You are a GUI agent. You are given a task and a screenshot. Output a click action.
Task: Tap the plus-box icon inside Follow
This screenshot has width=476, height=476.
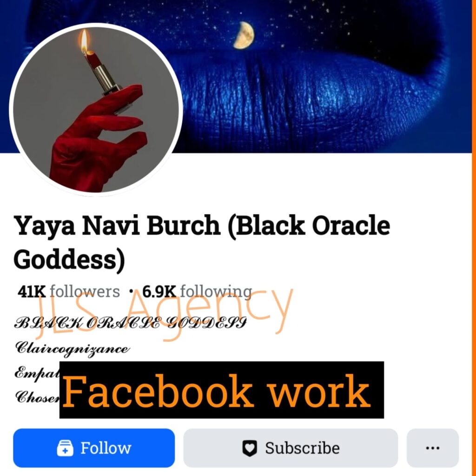click(65, 448)
